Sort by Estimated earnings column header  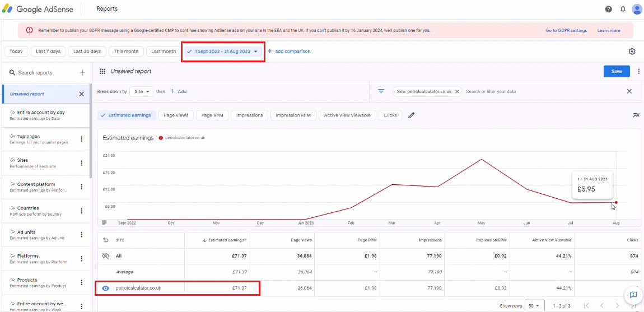tap(225, 240)
